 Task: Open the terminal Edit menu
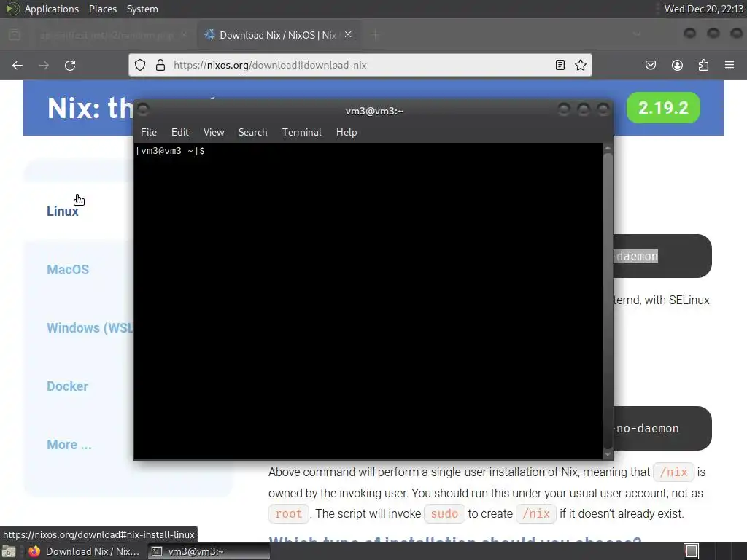180,133
